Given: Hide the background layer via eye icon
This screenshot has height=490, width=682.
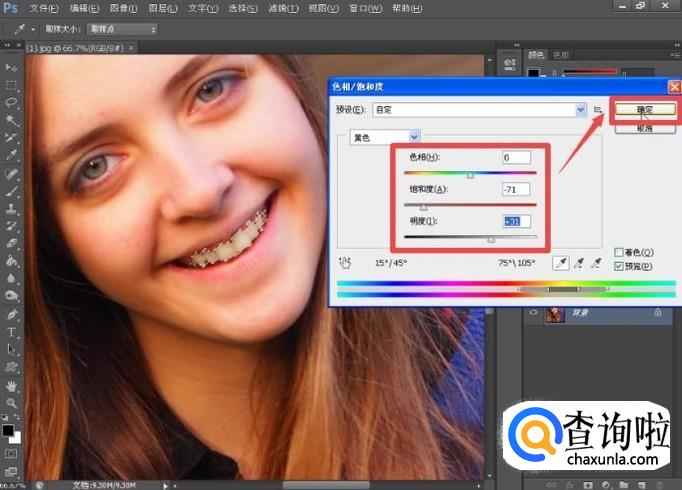Looking at the screenshot, I should pyautogui.click(x=532, y=313).
